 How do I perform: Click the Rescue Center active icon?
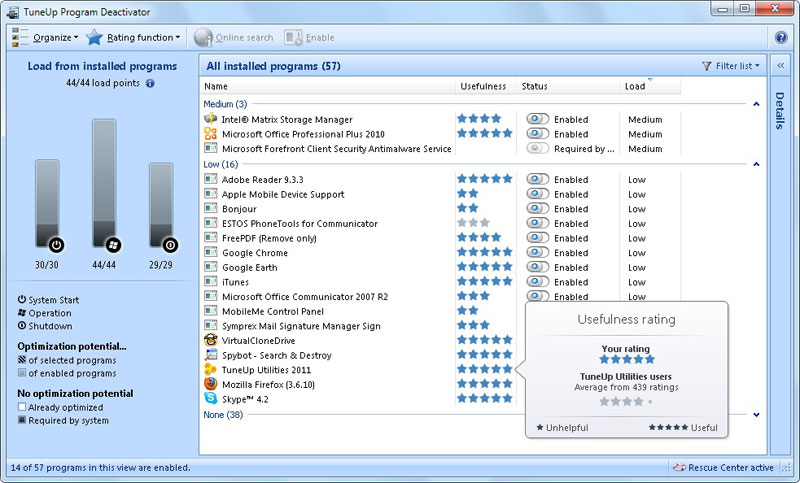(679, 467)
